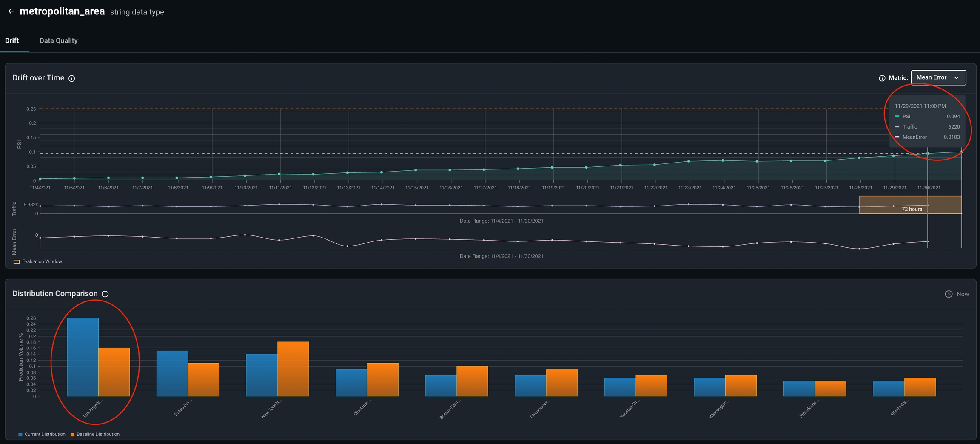
Task: Click the PSI data point at 11/11/2021
Action: pos(279,174)
